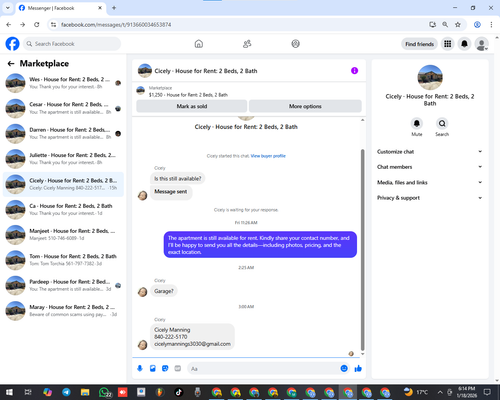Send a voice clip using microphone icon
500x400 pixels.
click(140, 368)
